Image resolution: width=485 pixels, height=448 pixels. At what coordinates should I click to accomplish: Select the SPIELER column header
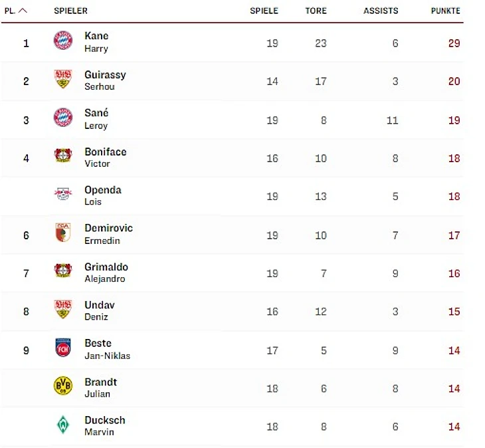tap(70, 11)
